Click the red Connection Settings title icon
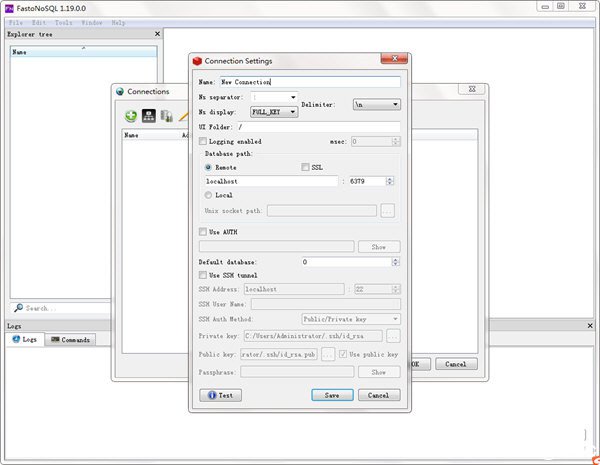 [196, 62]
